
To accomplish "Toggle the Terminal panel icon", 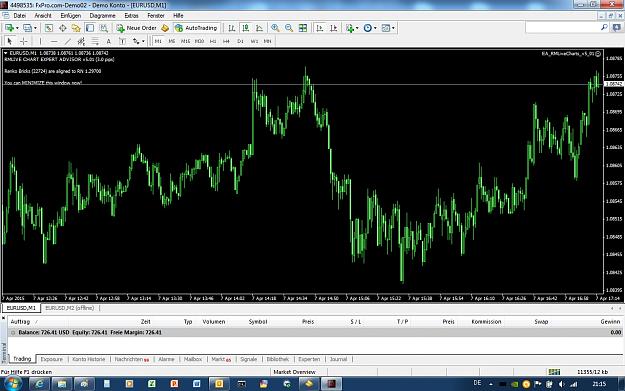I will tap(90, 28).
